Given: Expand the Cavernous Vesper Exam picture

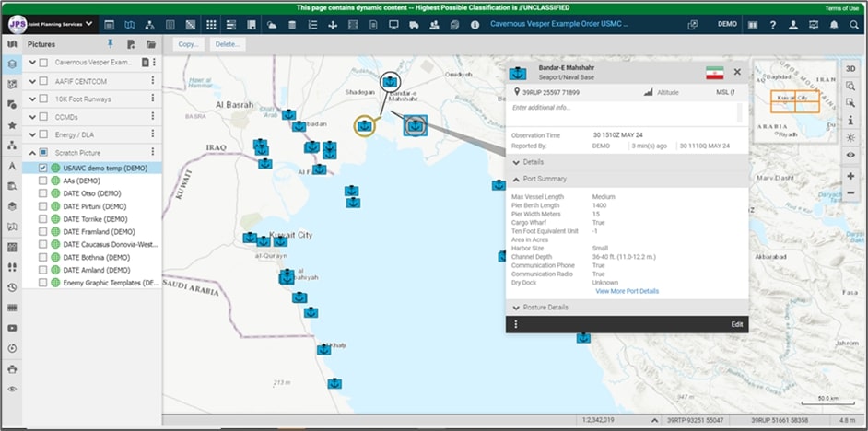Looking at the screenshot, I should point(32,63).
